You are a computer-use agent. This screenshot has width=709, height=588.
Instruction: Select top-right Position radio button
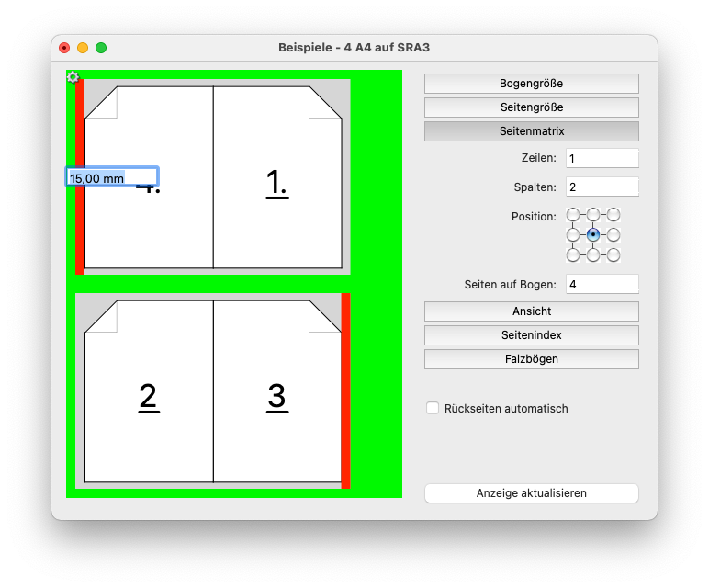point(613,214)
